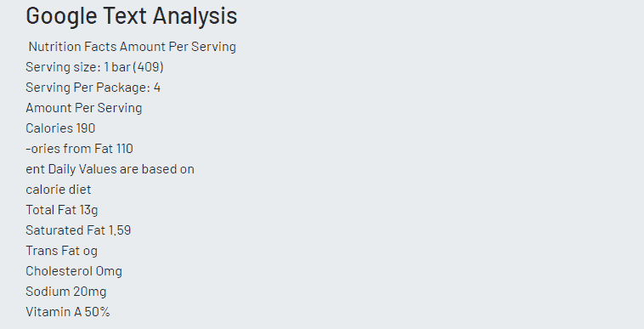Click the -ories from Fat 110 line
644x329 pixels.
pyautogui.click(x=79, y=149)
